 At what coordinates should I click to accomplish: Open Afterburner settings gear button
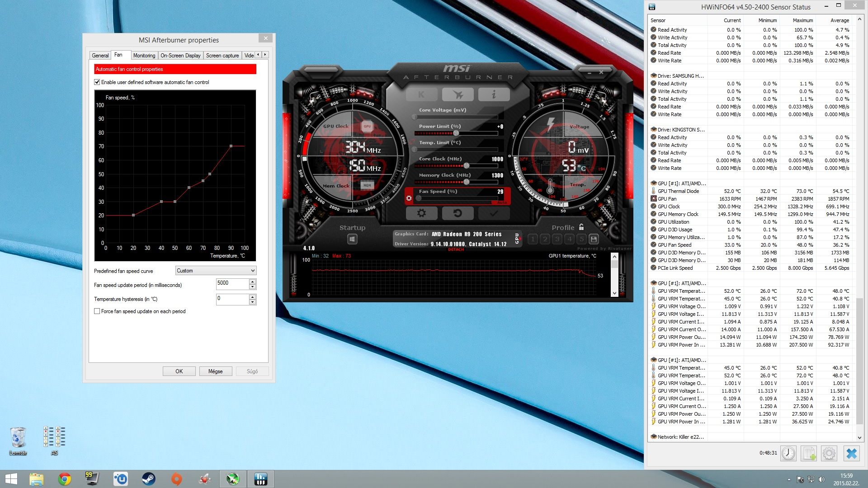[421, 213]
